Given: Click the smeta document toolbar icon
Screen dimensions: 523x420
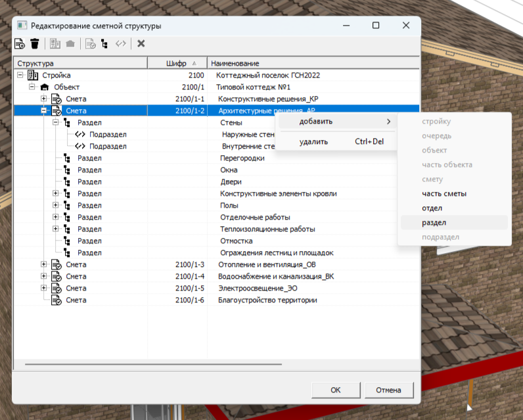Looking at the screenshot, I should [x=91, y=43].
